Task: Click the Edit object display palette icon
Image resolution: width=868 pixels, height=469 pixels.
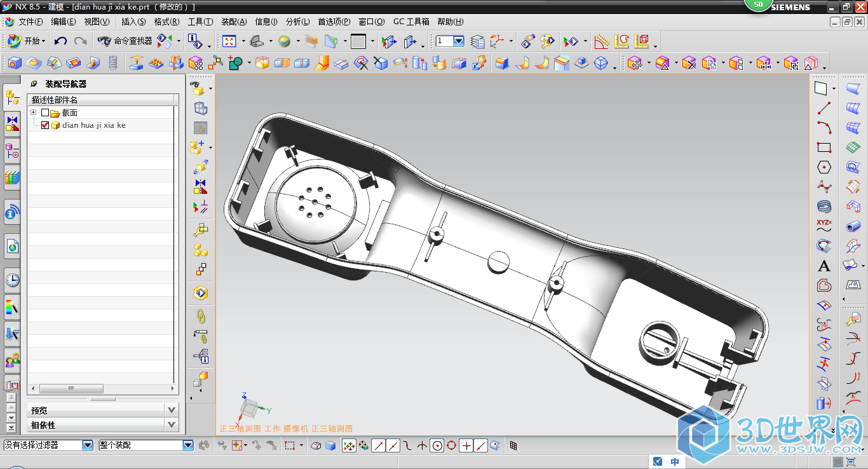Action: [547, 41]
